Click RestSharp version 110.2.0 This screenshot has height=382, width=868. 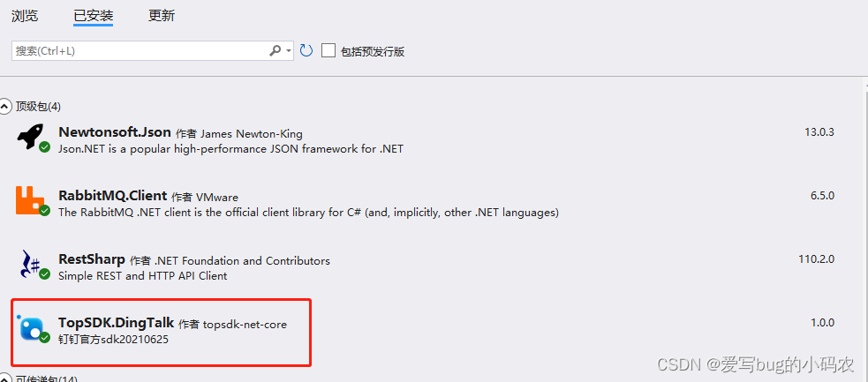(817, 259)
